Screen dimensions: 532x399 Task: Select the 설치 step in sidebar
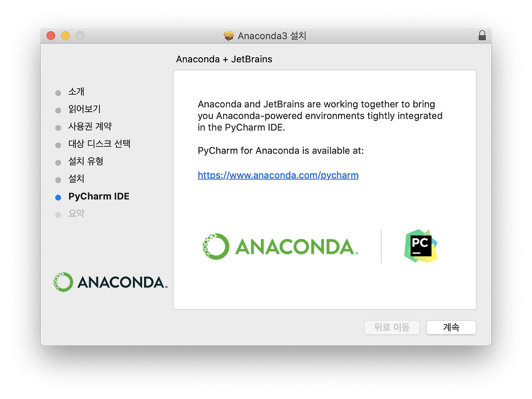(76, 179)
